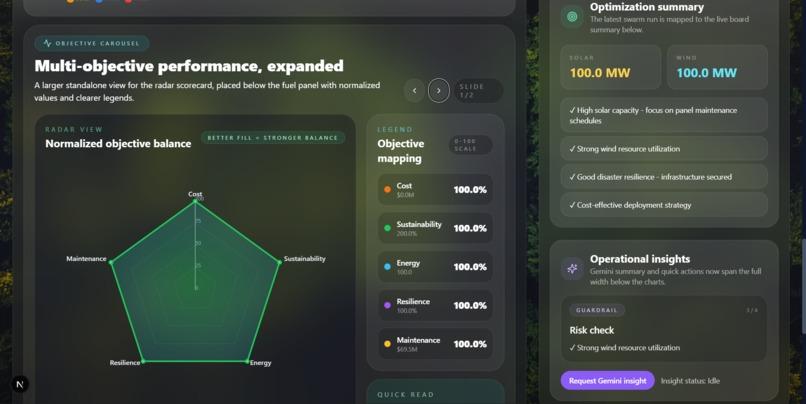Screen dimensions: 806x404
Task: Click the green Sustainability legend dot
Action: pos(388,228)
